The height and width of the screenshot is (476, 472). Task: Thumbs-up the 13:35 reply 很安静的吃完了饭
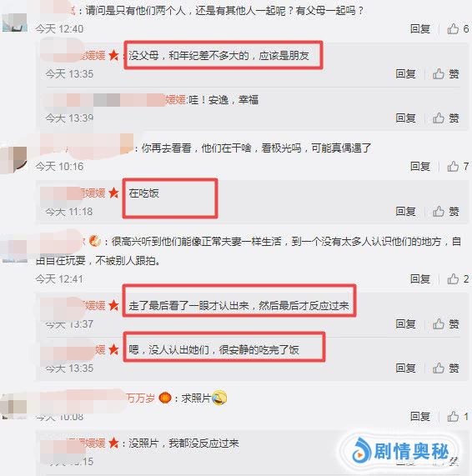point(445,368)
